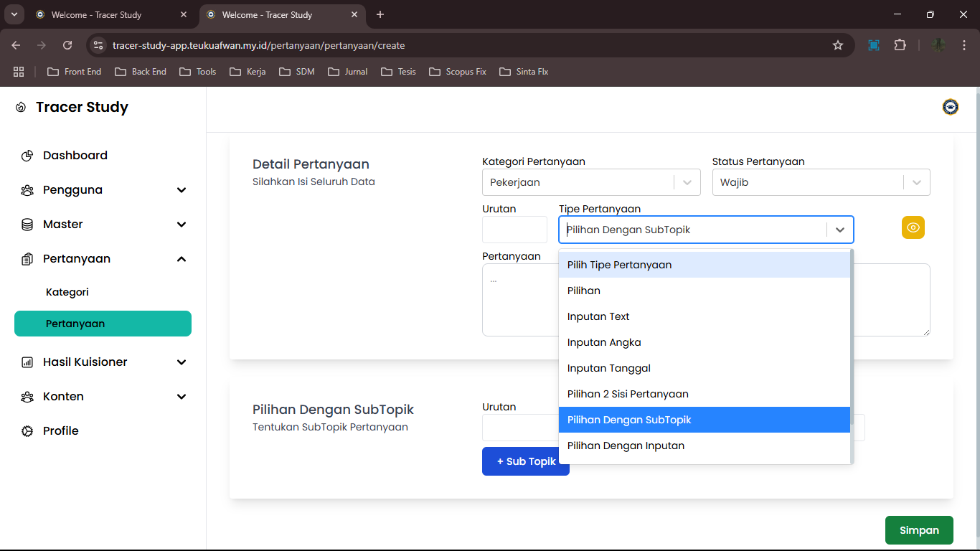Click the Pengguna users icon in sidebar
This screenshot has width=980, height=551.
click(x=27, y=190)
